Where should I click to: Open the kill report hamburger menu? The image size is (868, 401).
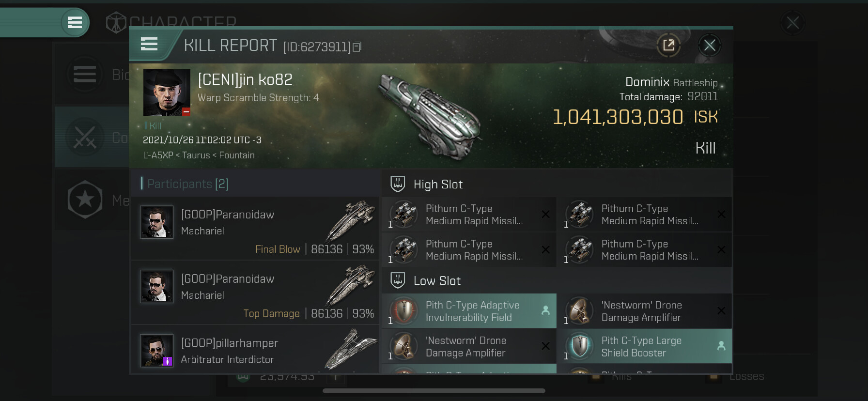pyautogui.click(x=149, y=44)
